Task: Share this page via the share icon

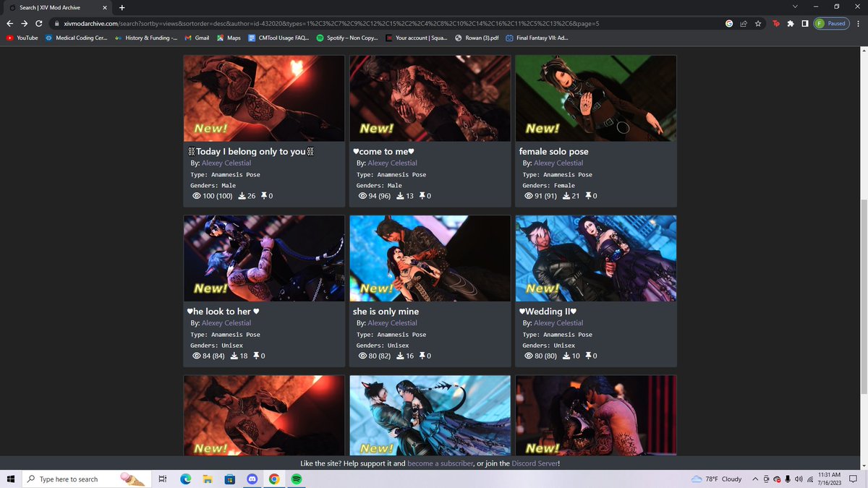Action: [744, 23]
